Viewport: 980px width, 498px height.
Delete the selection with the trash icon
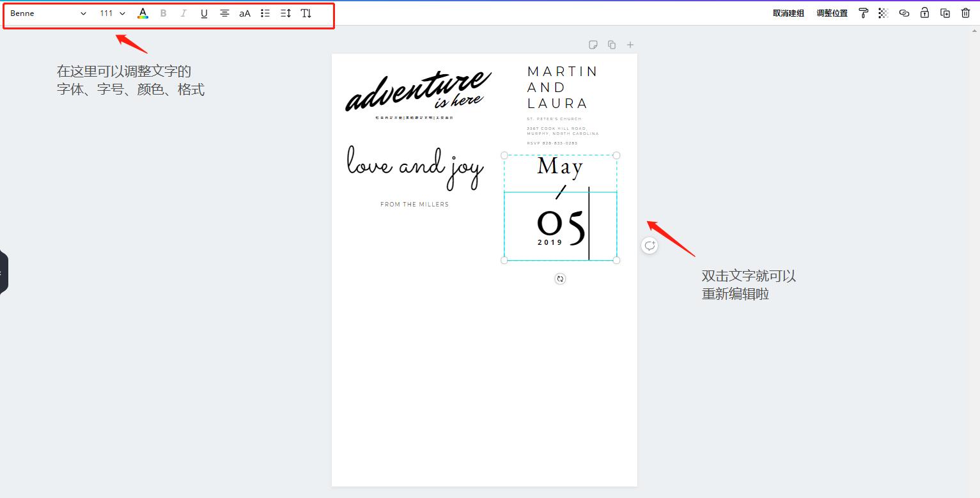pos(966,13)
